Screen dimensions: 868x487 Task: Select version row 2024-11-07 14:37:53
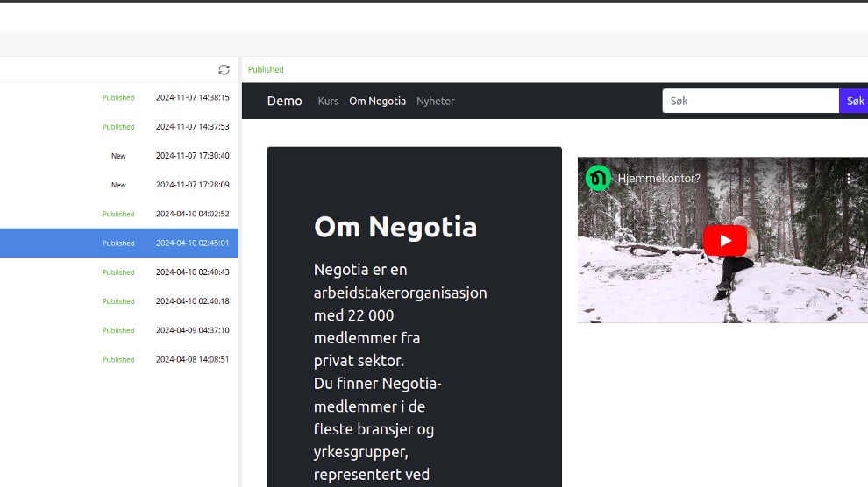click(x=119, y=127)
